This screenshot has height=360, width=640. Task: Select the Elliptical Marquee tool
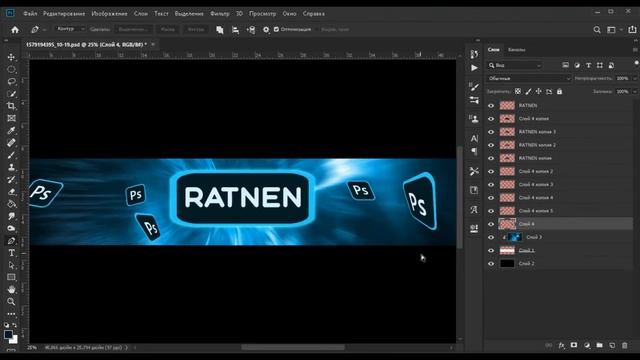11,69
